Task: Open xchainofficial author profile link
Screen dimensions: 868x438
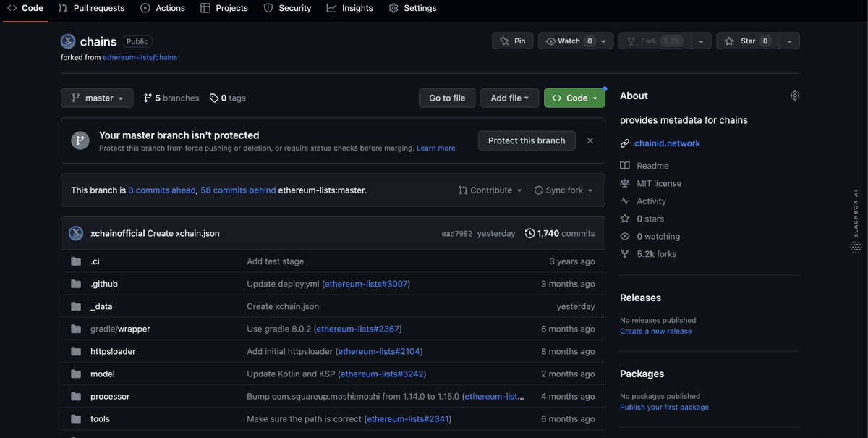Action: [x=117, y=233]
